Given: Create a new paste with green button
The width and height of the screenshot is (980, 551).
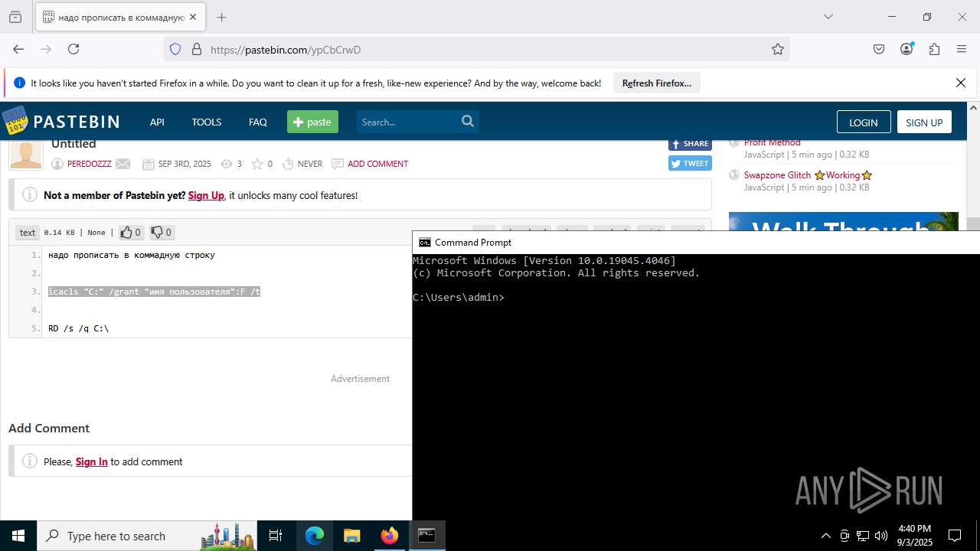Looking at the screenshot, I should click(312, 122).
